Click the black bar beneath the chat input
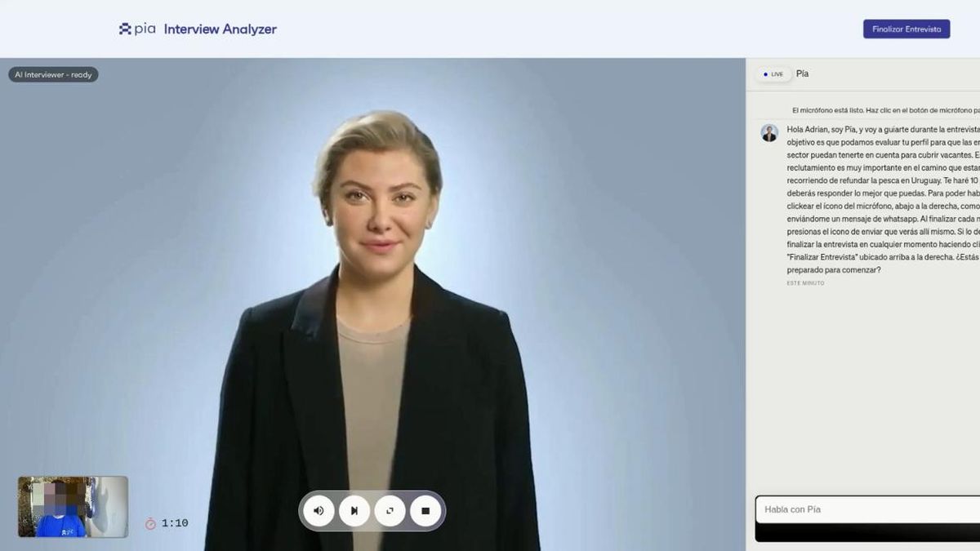 [867, 532]
